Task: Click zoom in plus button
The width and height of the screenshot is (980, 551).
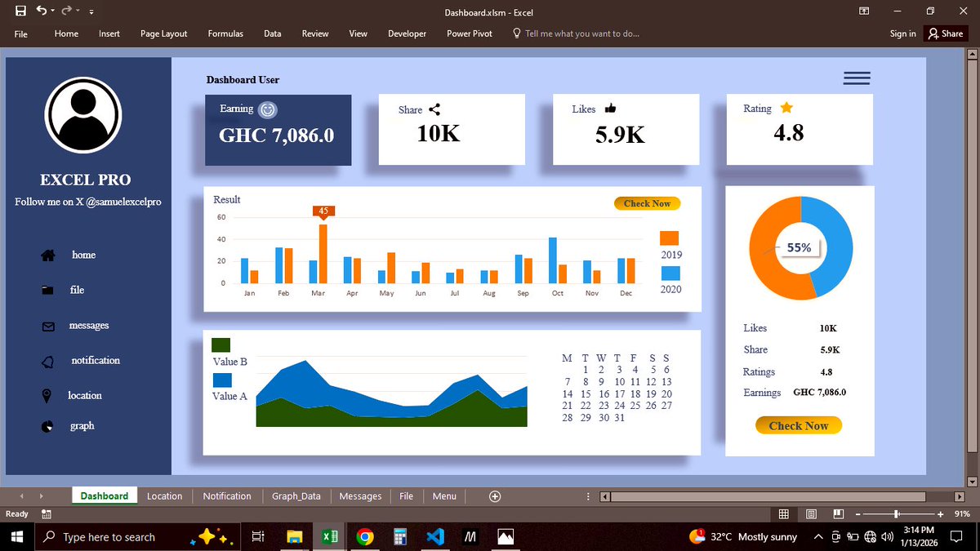Action: coord(941,514)
